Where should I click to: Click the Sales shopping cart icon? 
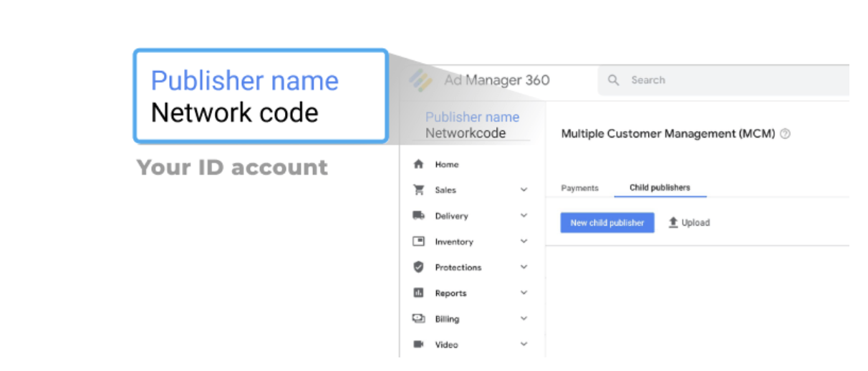point(419,190)
